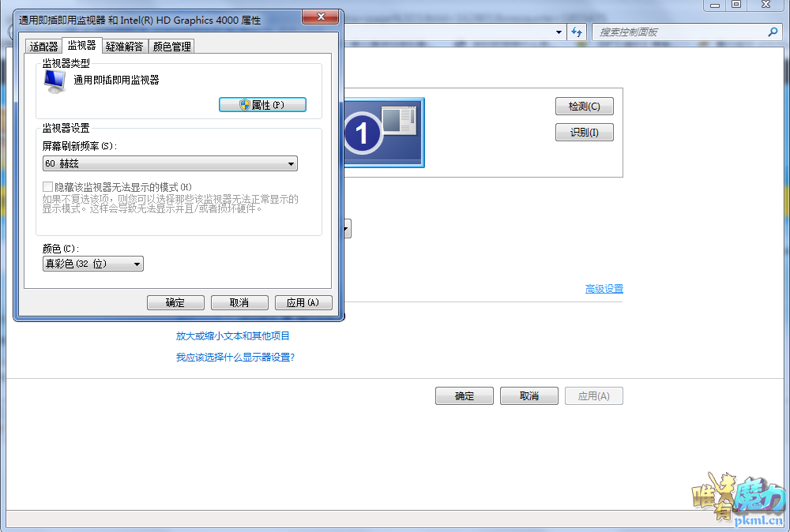Go to the 颜色管理 tab
This screenshot has height=532, width=790.
click(171, 47)
